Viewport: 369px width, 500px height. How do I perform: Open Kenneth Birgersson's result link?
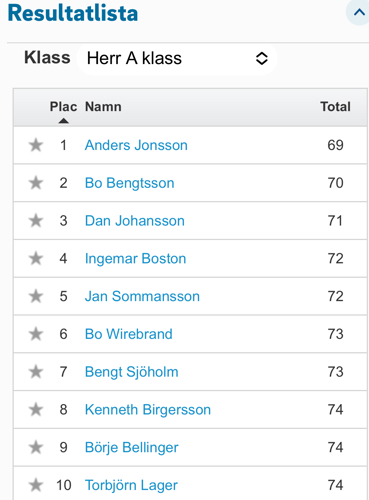pyautogui.click(x=148, y=410)
